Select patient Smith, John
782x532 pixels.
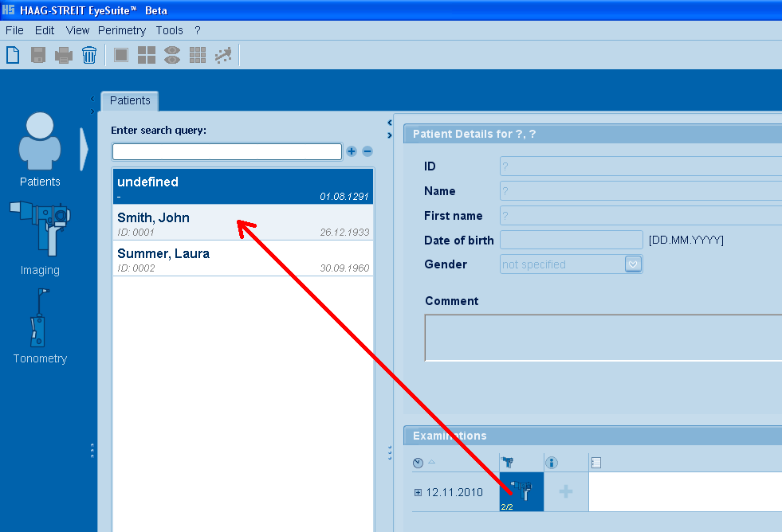click(242, 223)
